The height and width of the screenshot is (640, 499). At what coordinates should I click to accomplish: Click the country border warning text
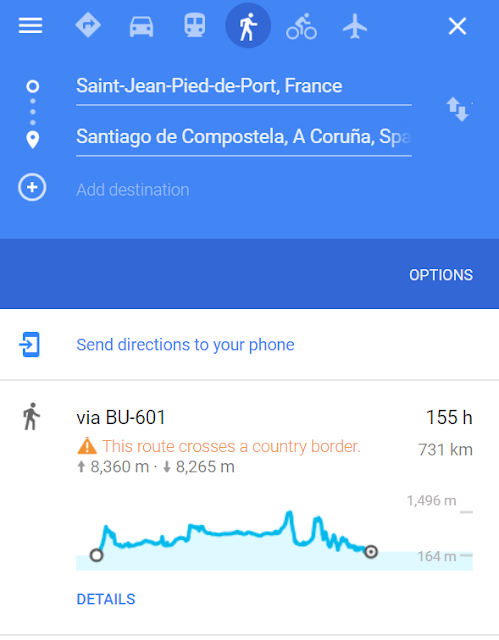click(231, 447)
